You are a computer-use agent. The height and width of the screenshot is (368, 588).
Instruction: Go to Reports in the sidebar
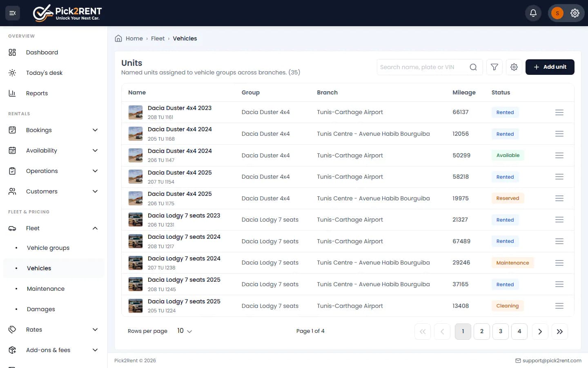[x=53, y=93]
